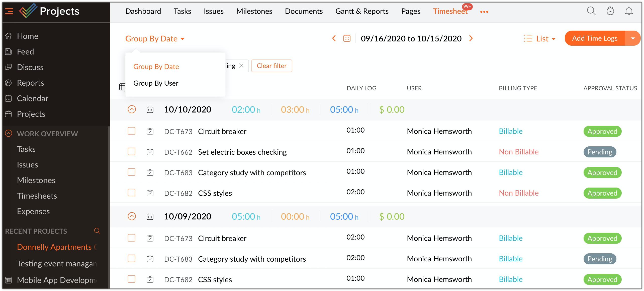Switch to Gantt & Reports tab
644x291 pixels.
pos(362,11)
